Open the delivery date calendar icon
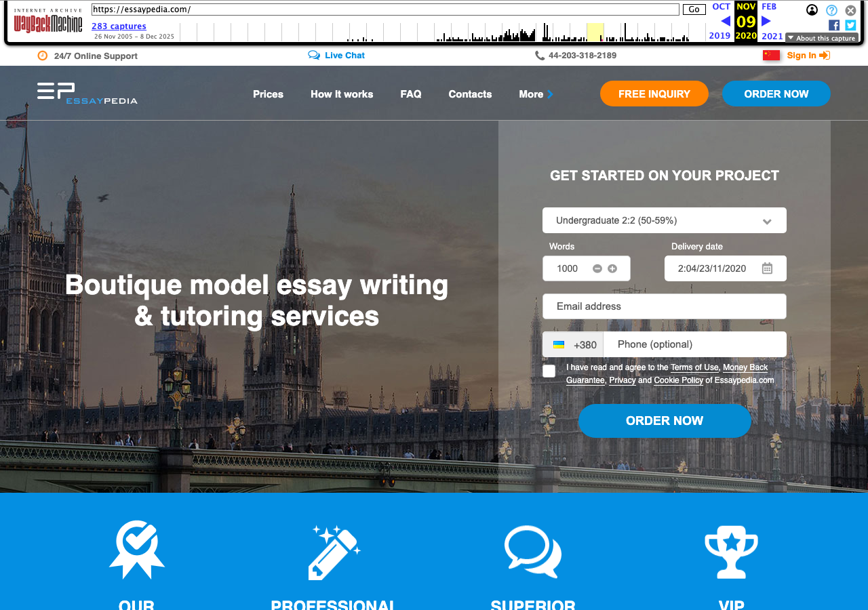The width and height of the screenshot is (868, 610). click(767, 268)
